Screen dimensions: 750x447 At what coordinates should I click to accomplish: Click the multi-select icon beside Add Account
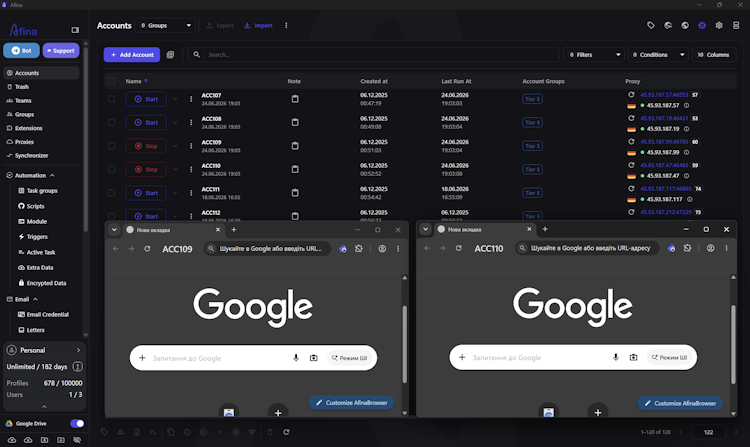[170, 55]
